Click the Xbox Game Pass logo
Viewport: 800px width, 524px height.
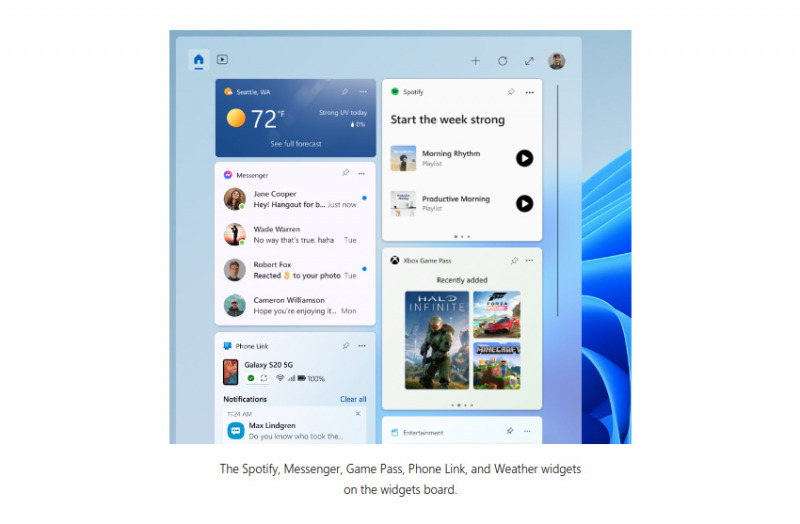tap(395, 260)
